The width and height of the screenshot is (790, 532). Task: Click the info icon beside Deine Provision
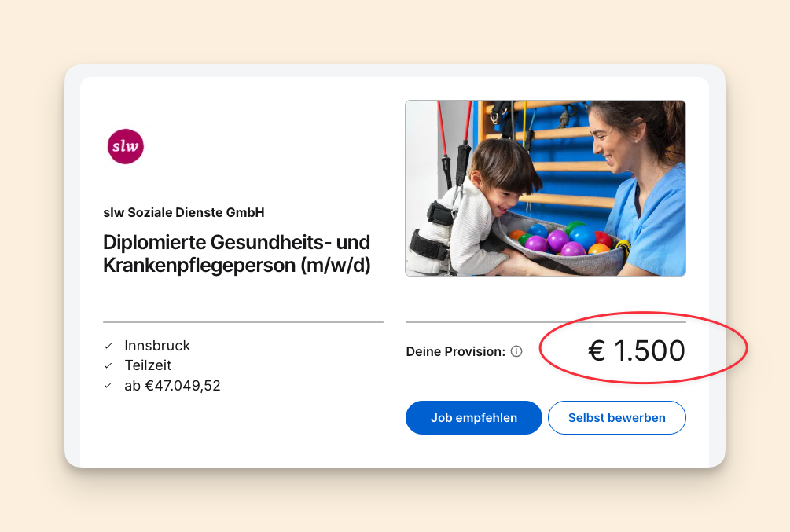516,351
